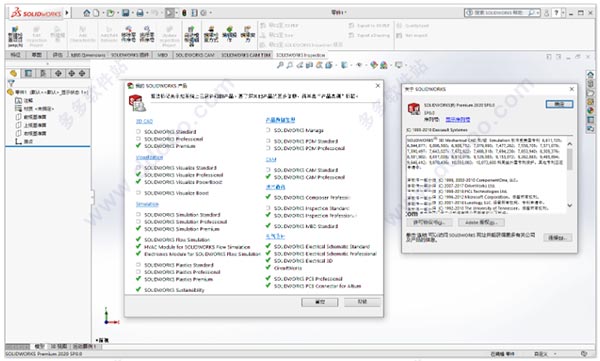
Task: Click 确定 in the About SOLIDWORKS dialog
Action: click(x=559, y=104)
